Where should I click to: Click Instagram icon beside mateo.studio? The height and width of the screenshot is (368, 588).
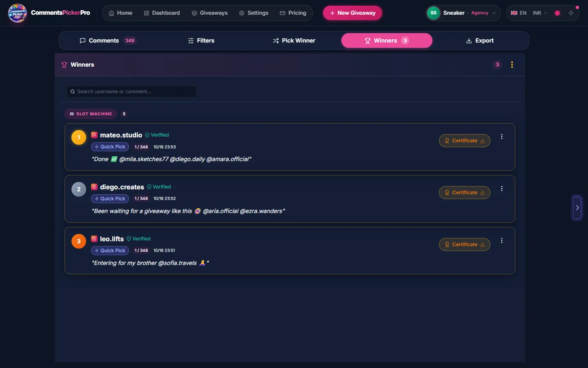tap(94, 135)
